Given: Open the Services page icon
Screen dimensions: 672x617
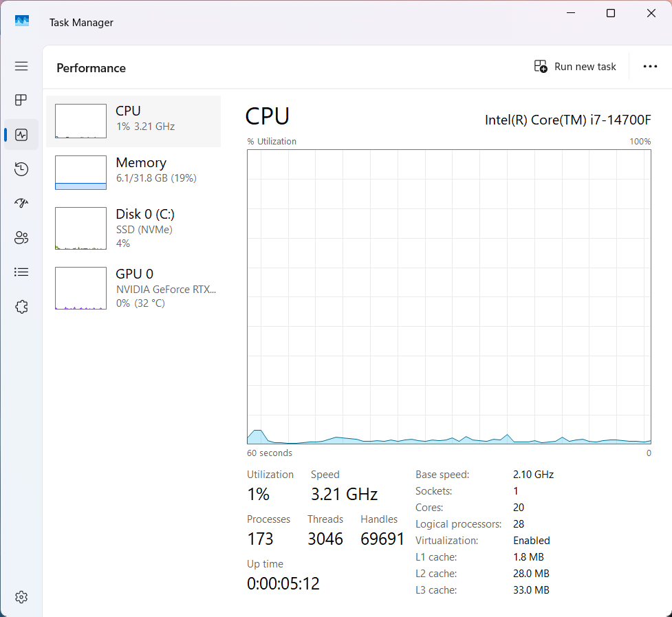Looking at the screenshot, I should [21, 307].
